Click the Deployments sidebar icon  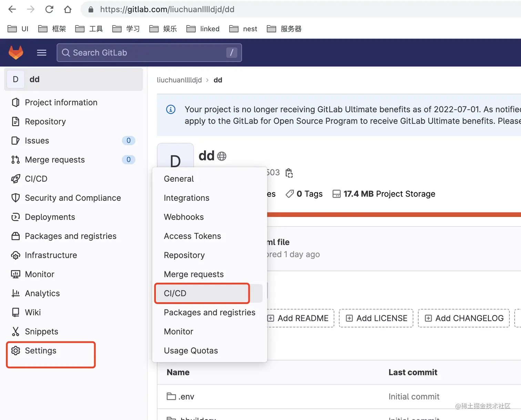point(16,217)
